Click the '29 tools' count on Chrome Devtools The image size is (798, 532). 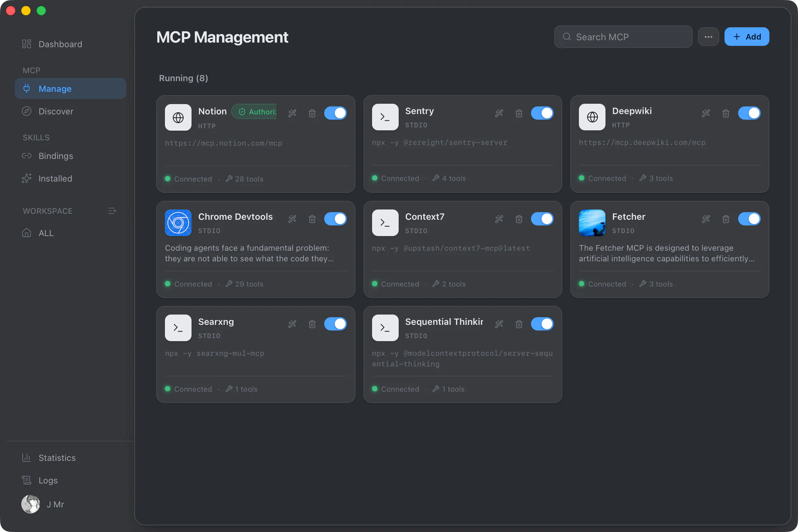point(245,284)
